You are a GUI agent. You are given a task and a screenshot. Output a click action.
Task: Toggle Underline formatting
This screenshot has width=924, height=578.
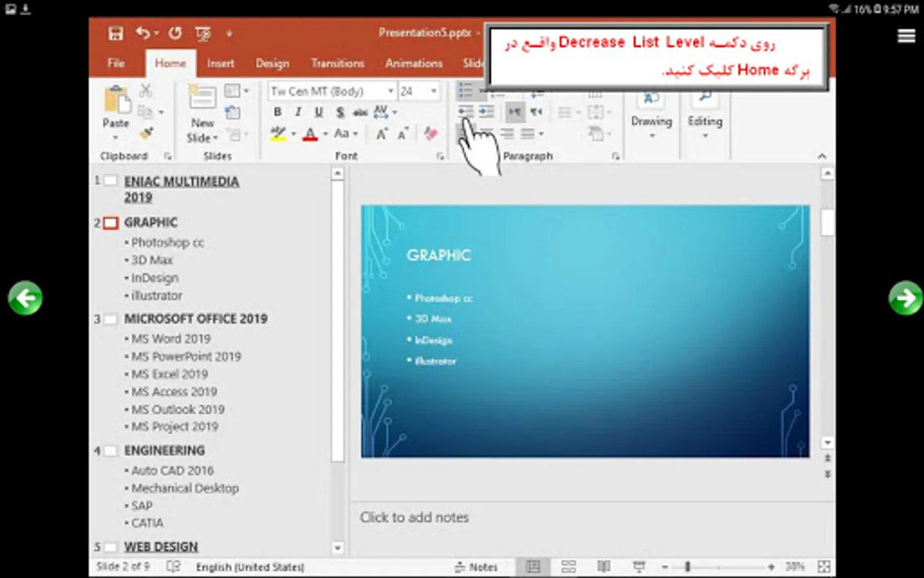(x=319, y=112)
